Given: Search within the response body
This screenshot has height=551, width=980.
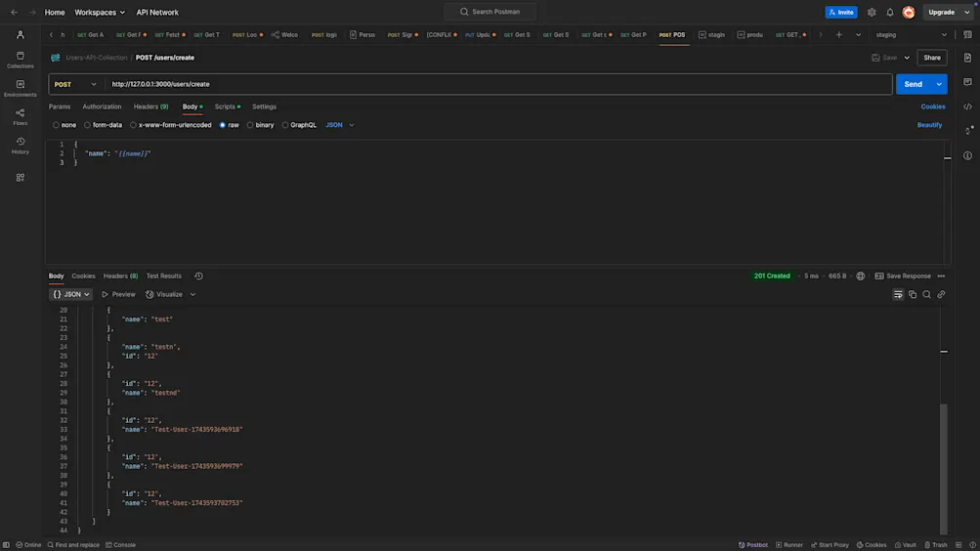Looking at the screenshot, I should (x=927, y=294).
